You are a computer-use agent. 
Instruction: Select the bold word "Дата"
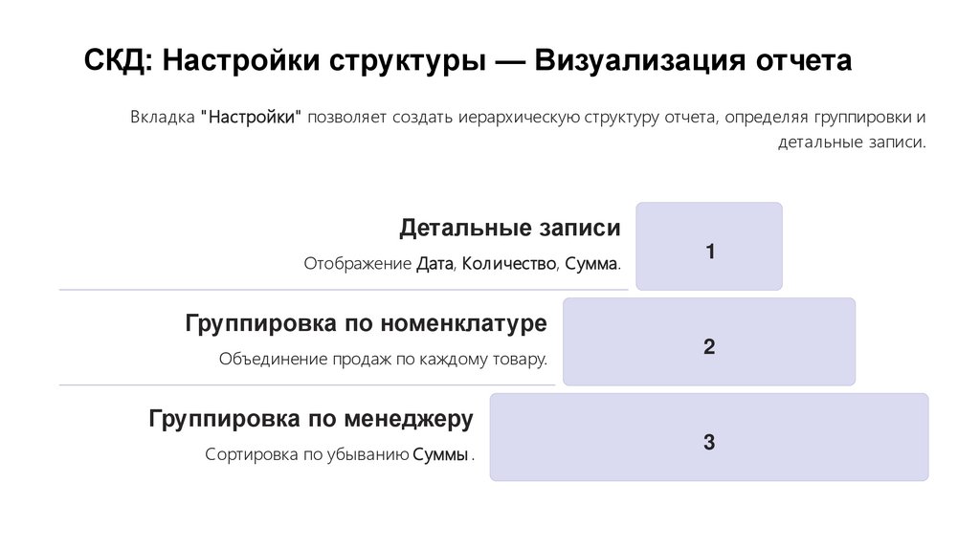click(434, 263)
